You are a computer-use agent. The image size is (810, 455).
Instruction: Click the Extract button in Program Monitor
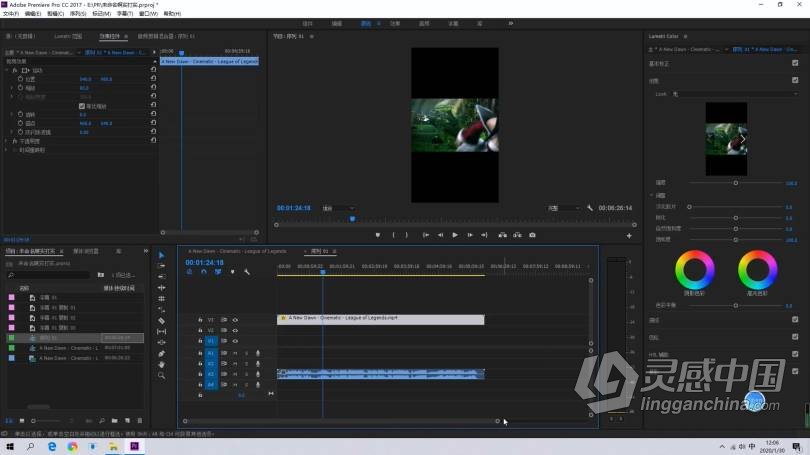(517, 235)
